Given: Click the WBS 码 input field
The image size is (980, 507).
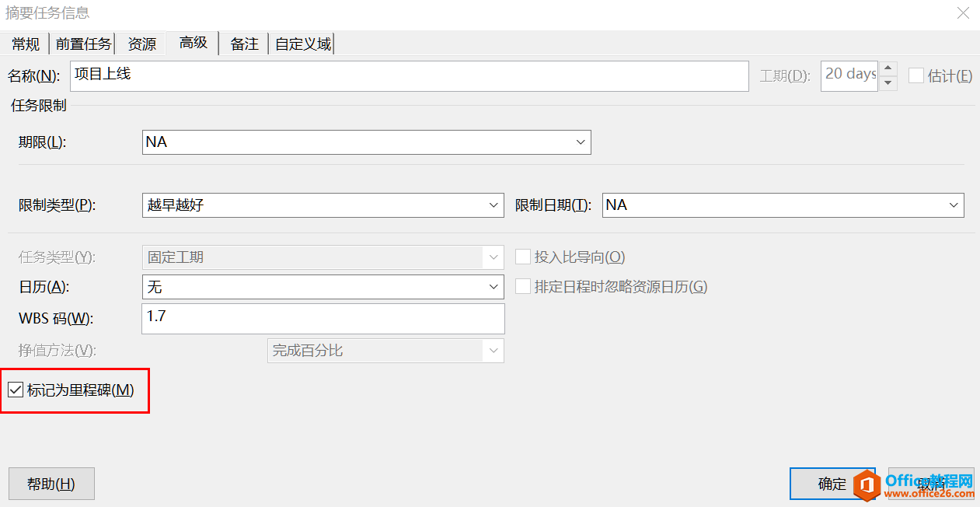Looking at the screenshot, I should 323,318.
